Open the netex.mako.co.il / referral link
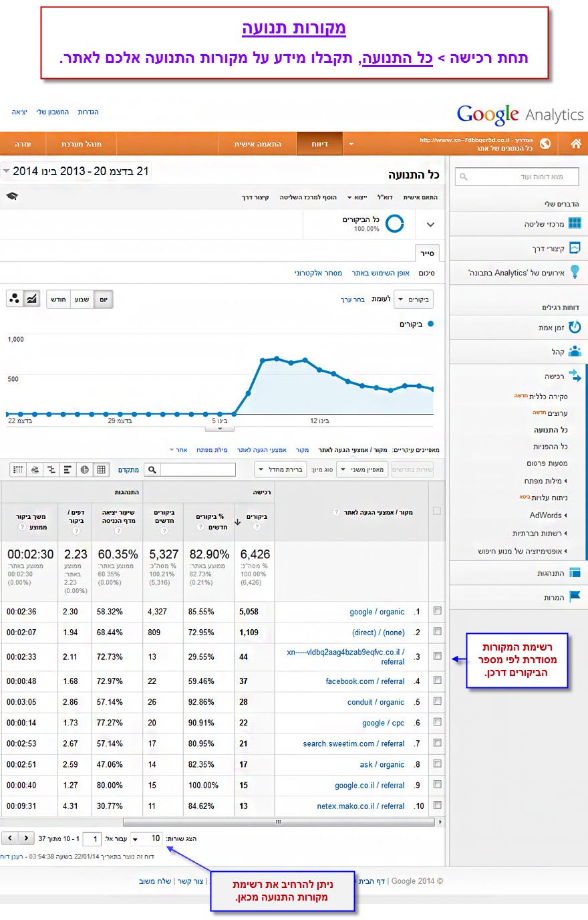The image size is (588, 920). tap(360, 806)
